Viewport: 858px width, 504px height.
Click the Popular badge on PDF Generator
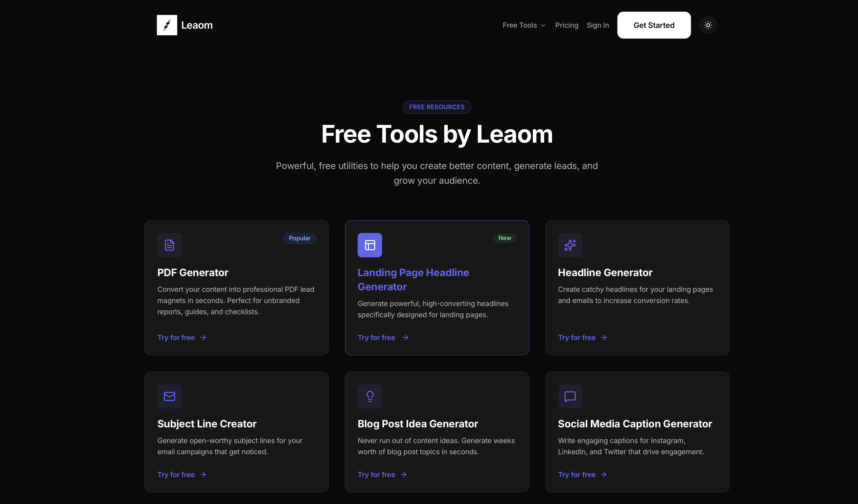[x=300, y=238]
